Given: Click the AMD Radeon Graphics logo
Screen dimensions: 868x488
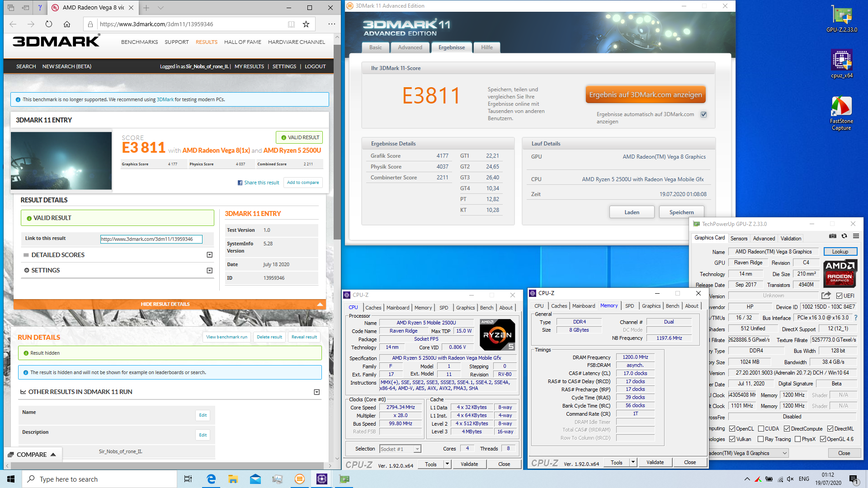Looking at the screenshot, I should 840,273.
